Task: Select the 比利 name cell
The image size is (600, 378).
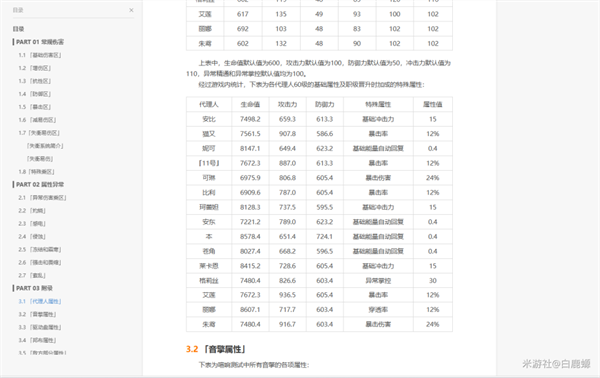Action: pos(209,192)
